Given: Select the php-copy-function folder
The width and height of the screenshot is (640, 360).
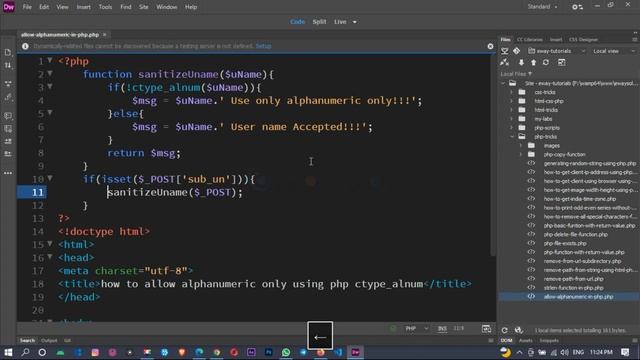Looking at the screenshot, I should [564, 155].
